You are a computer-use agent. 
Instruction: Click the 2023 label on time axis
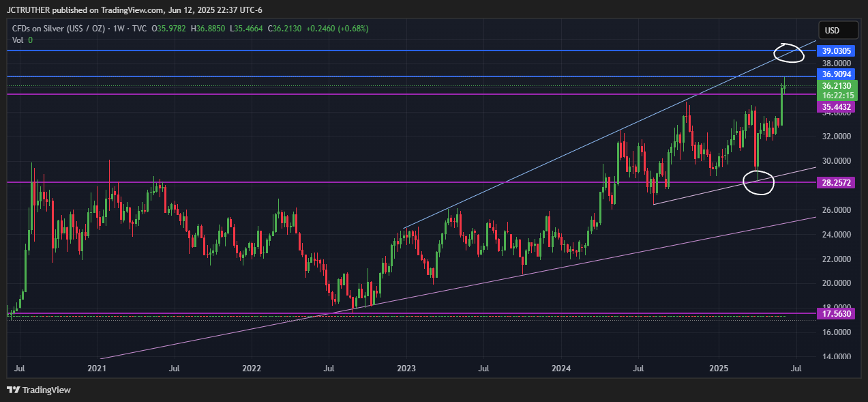406,369
